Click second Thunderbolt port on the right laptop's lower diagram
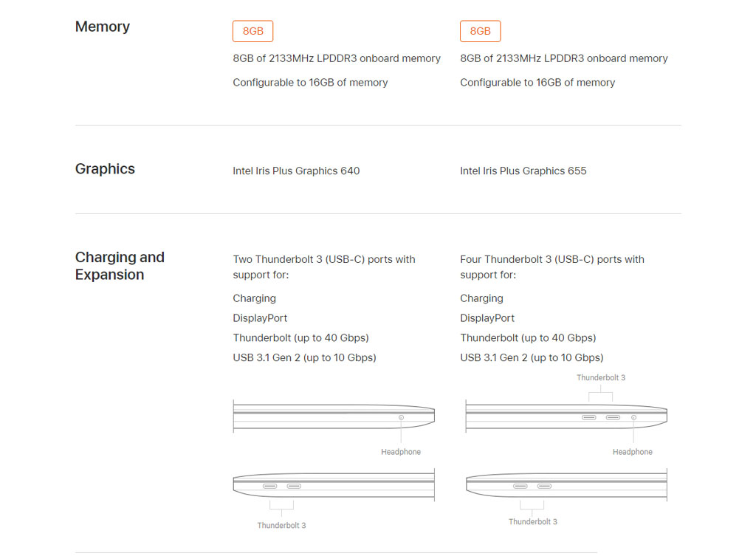The width and height of the screenshot is (756, 556). pyautogui.click(x=544, y=486)
